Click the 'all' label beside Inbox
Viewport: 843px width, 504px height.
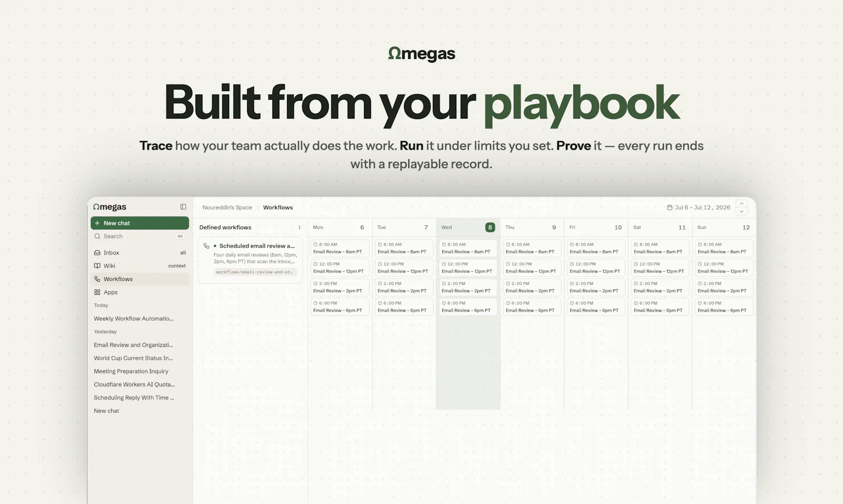click(183, 253)
